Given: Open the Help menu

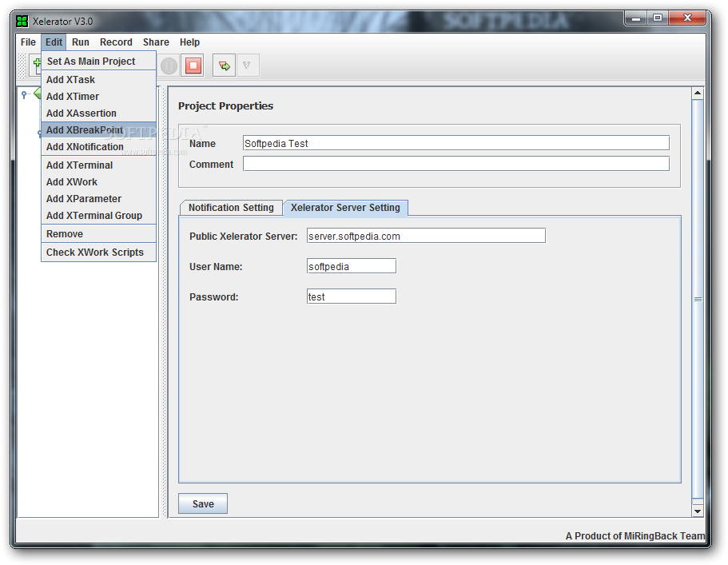Looking at the screenshot, I should tap(189, 42).
